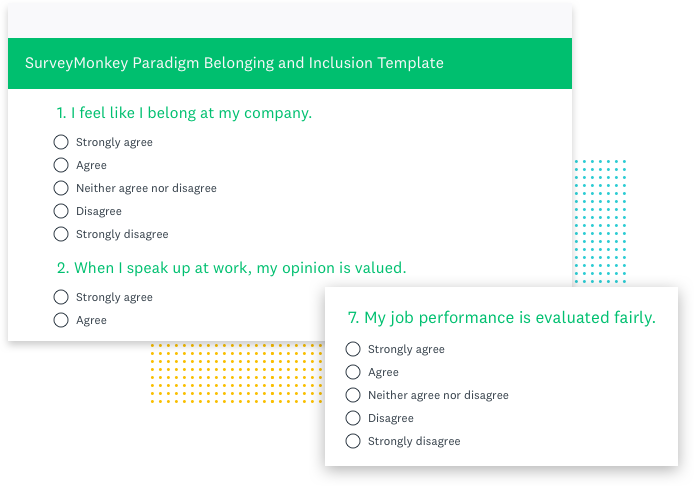
Task: Select Disagree for question 1
Action: pos(61,211)
